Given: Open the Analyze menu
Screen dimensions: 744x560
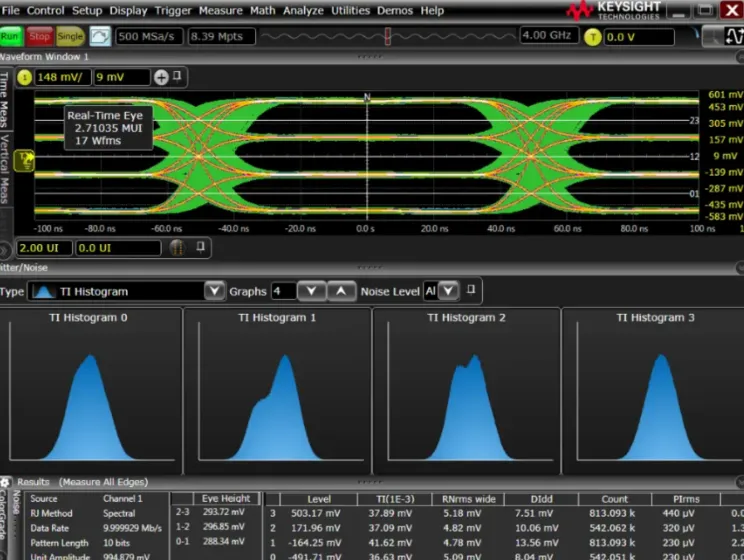Looking at the screenshot, I should tap(303, 10).
